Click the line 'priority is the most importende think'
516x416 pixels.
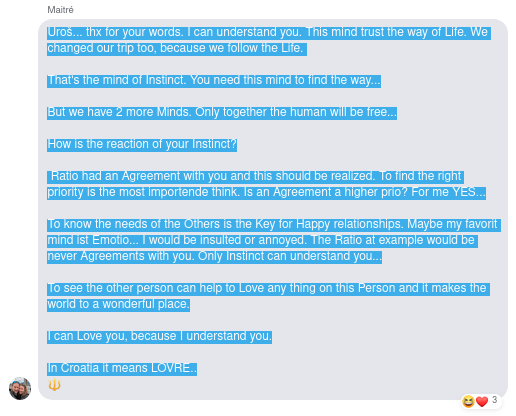tap(266, 192)
